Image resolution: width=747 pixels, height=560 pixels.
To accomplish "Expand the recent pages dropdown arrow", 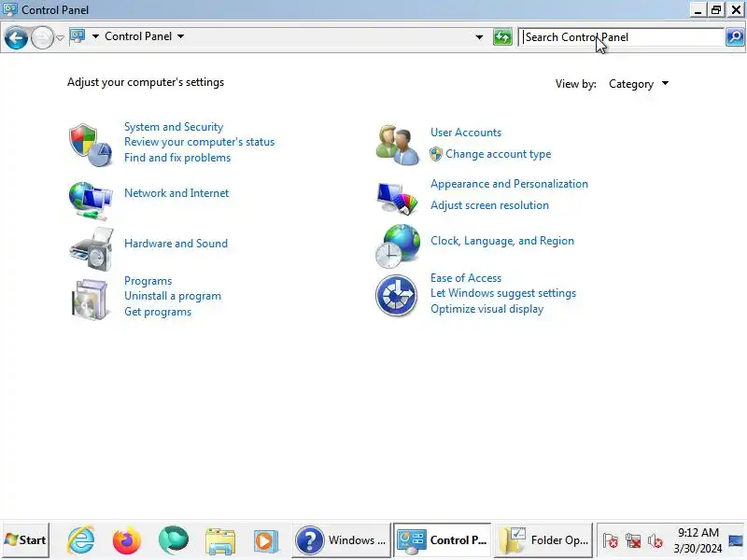I will point(60,37).
